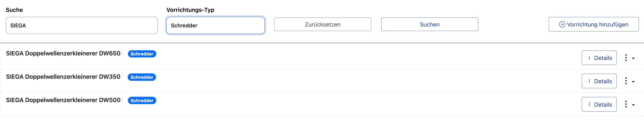Click the Schredder badge on DW350
This screenshot has width=644, height=123.
[x=142, y=77]
